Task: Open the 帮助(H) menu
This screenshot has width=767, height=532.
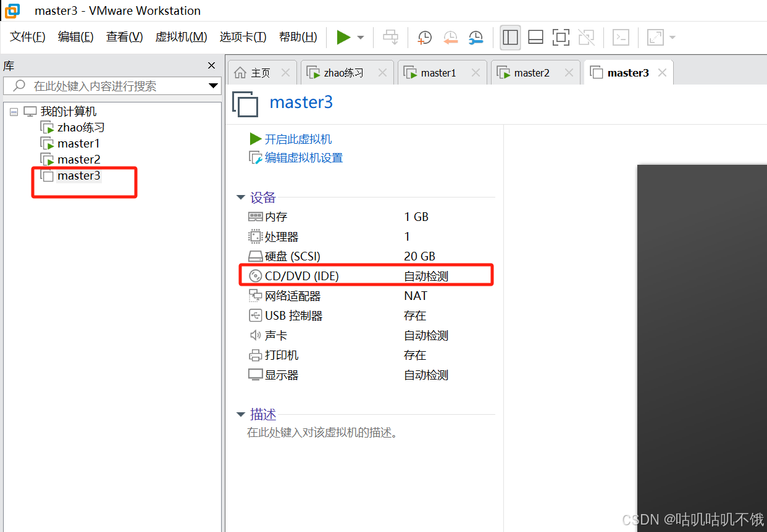Action: coord(298,37)
